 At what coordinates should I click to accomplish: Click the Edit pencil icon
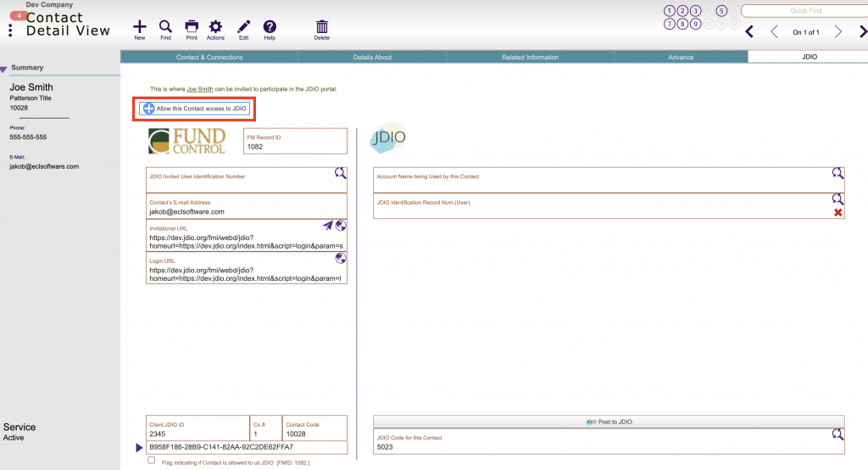pyautogui.click(x=243, y=28)
